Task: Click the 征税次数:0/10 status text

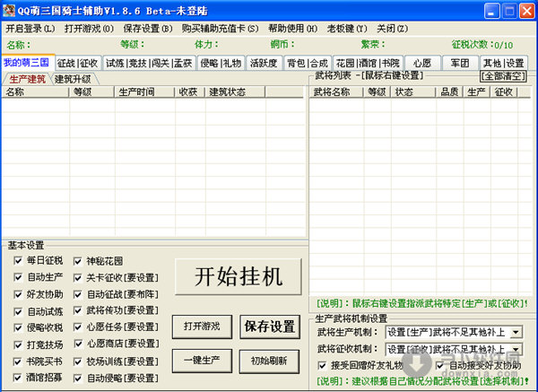Action: click(x=482, y=45)
